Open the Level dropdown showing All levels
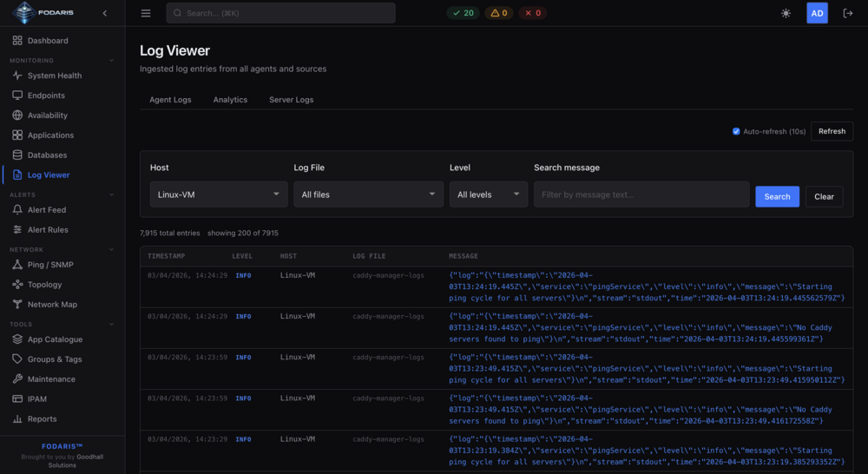This screenshot has width=868, height=474. click(x=488, y=194)
